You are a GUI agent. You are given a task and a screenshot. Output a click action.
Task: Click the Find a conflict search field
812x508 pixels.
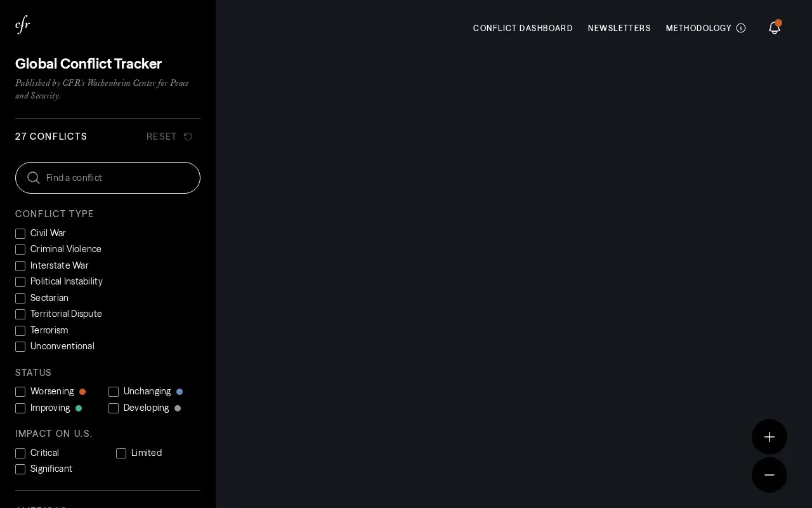pyautogui.click(x=108, y=178)
